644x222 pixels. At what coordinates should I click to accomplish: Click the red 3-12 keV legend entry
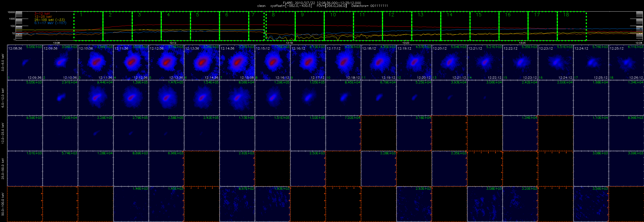tap(42, 13)
